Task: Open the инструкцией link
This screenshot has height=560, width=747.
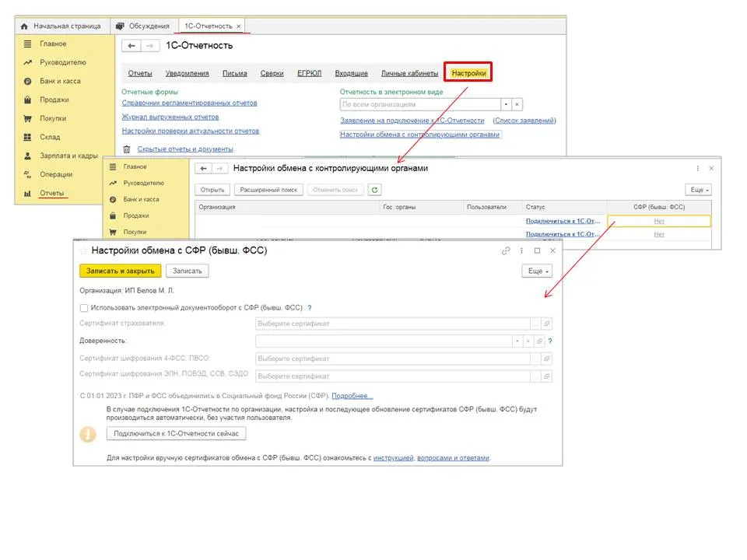Action: coord(393,458)
